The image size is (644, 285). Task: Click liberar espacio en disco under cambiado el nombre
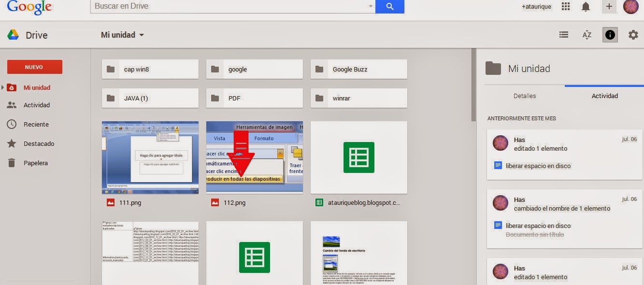[x=538, y=226]
